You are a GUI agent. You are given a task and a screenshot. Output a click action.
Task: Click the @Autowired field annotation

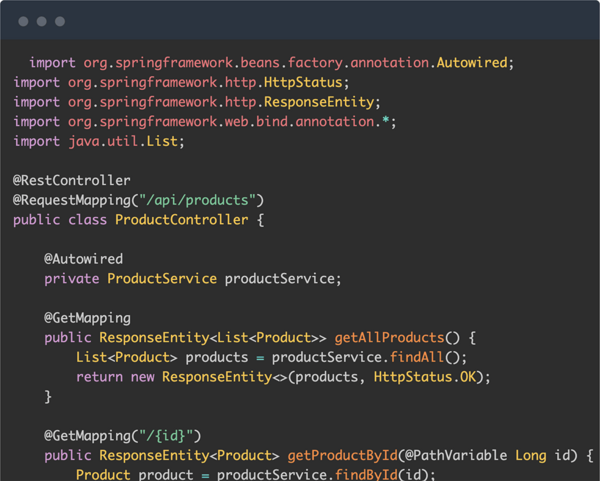[83, 259]
